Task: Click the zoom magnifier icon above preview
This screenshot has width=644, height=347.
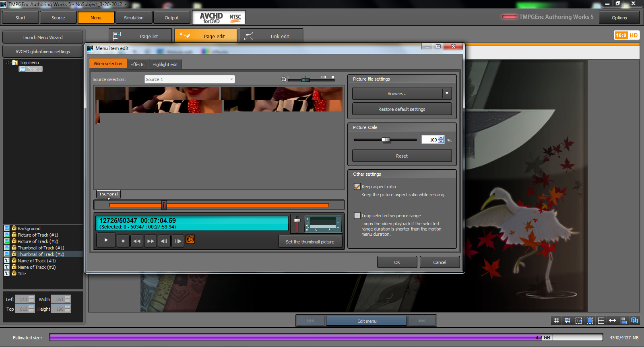Action: pyautogui.click(x=284, y=79)
